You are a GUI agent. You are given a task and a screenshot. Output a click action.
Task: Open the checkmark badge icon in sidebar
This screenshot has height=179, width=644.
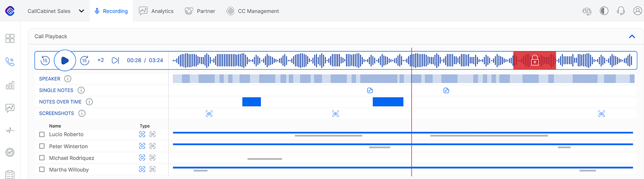[x=10, y=152]
